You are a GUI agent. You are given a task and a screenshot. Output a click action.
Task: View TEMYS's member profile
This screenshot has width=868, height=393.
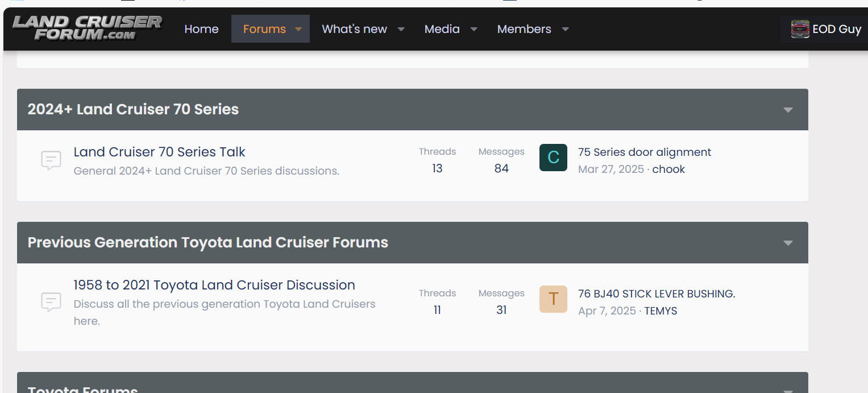(661, 311)
